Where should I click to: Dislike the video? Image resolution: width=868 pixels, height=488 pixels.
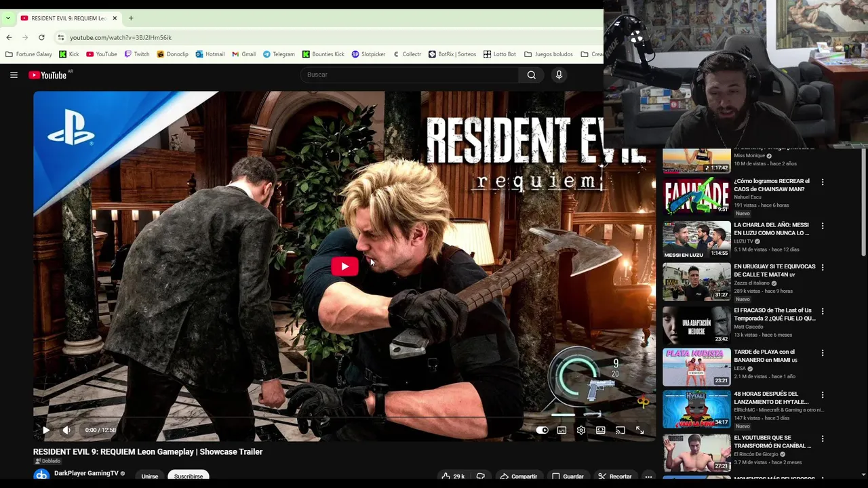481,476
